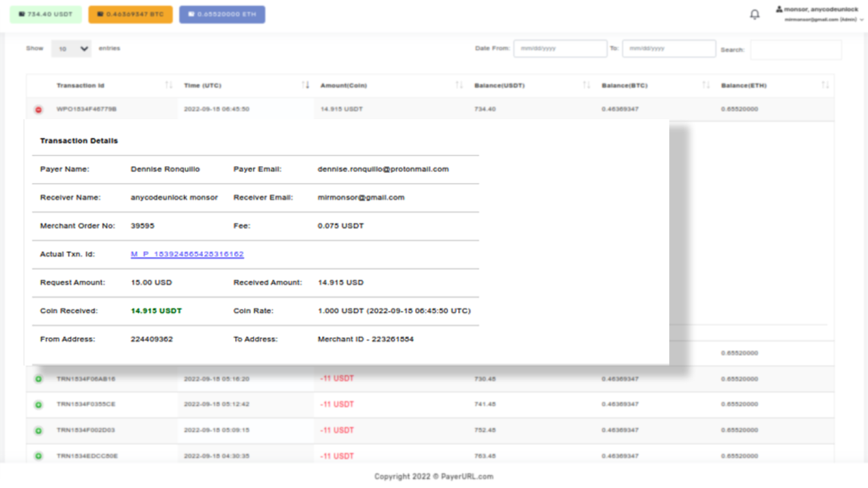Open the notification bell
This screenshot has width=868, height=488.
[x=754, y=14]
